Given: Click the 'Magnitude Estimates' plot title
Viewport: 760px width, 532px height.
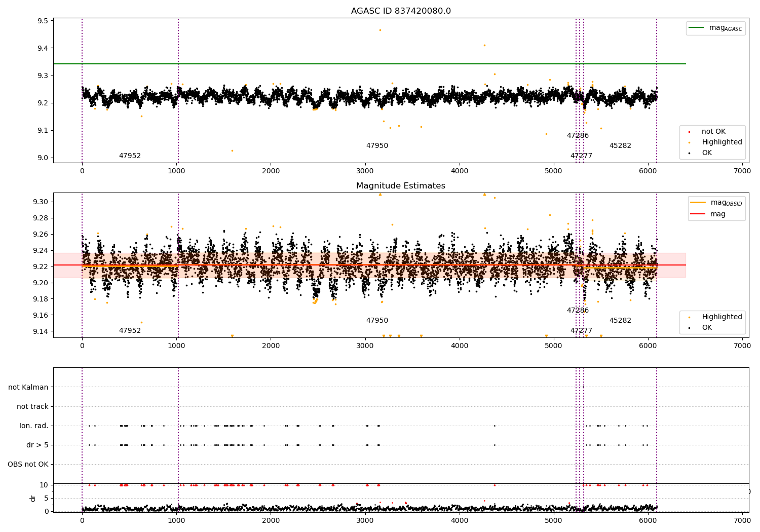Looking at the screenshot, I should coord(401,186).
